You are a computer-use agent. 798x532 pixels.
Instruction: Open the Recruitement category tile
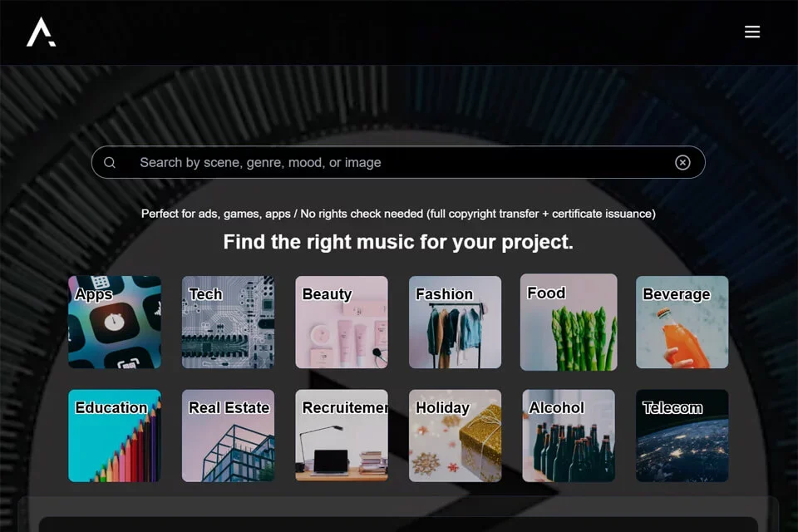[342, 436]
